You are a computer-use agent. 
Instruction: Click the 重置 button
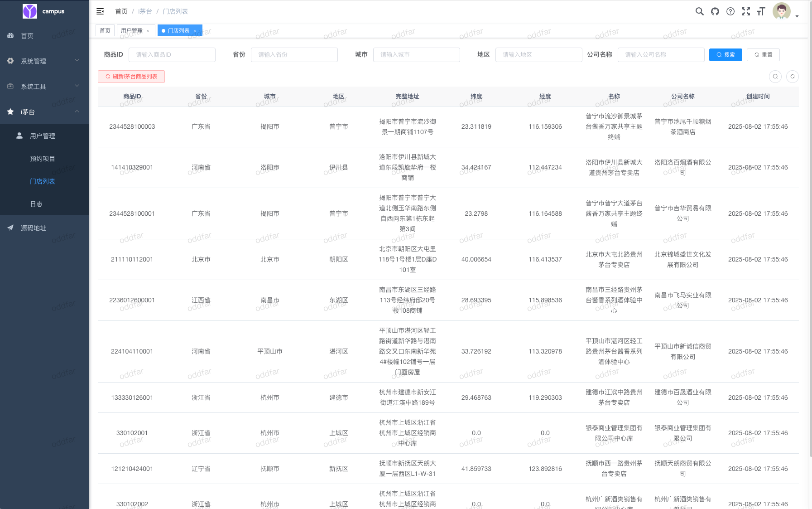(x=763, y=55)
